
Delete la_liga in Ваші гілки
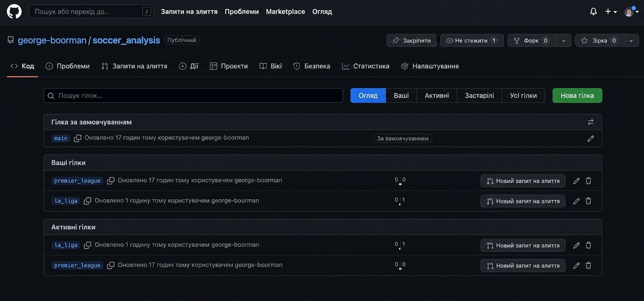(588, 201)
